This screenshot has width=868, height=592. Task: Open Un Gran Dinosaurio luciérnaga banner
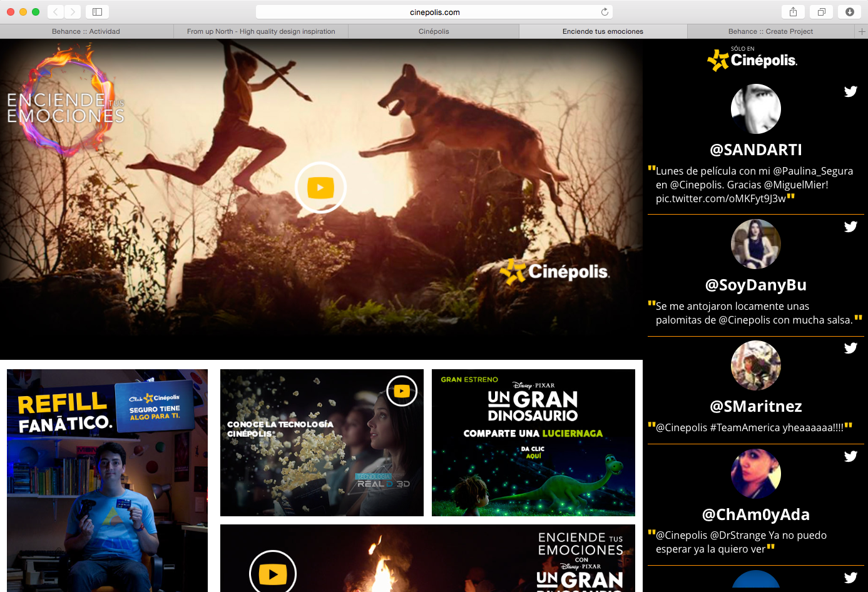click(533, 442)
